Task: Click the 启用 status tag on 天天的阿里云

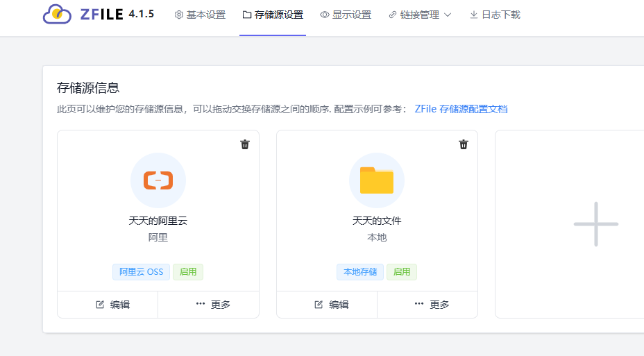Action: 188,272
